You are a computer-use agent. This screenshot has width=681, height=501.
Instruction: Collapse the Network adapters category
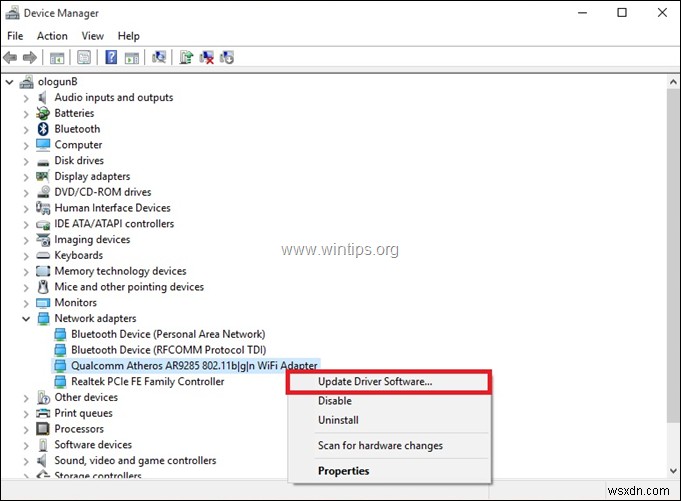(x=26, y=319)
